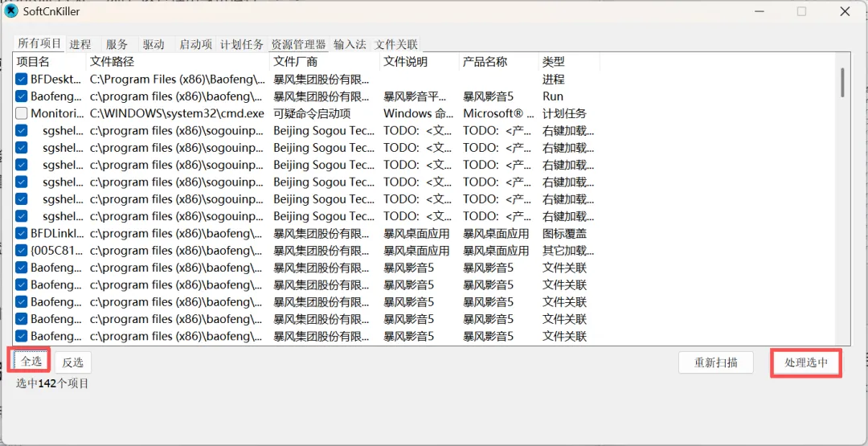Viewport: 868px width, 446px height.
Task: Click 重新扫描 to rescan
Action: pos(716,362)
